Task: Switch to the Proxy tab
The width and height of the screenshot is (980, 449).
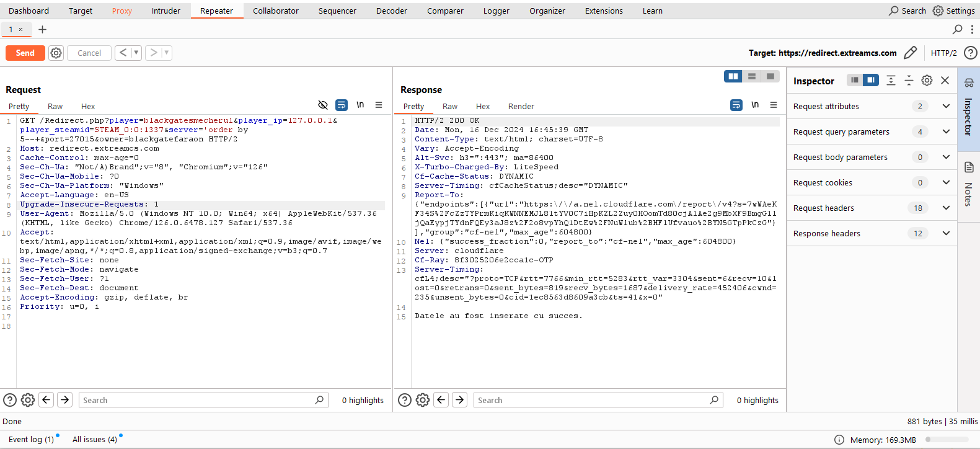Action: 122,11
